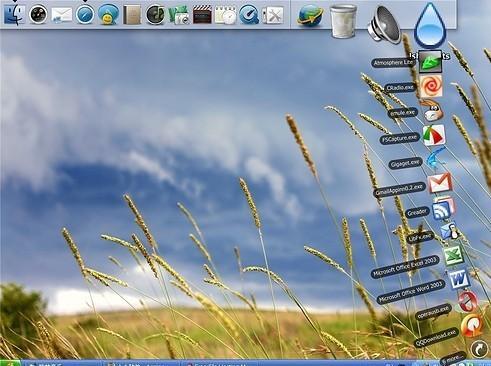Launch Microsoft Office Word 2003 icon

pyautogui.click(x=459, y=279)
